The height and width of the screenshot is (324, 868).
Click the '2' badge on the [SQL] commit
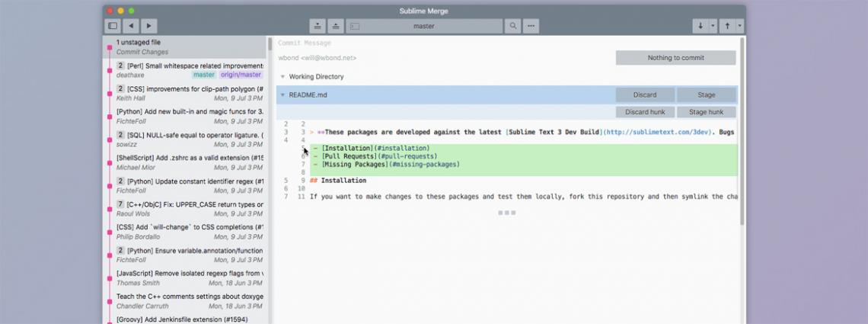click(120, 135)
